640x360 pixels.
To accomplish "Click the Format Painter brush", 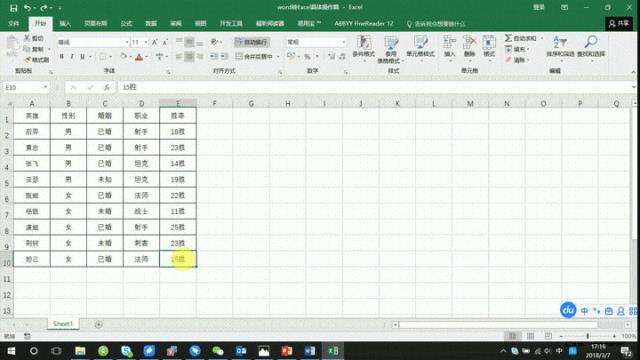I will click(x=36, y=60).
